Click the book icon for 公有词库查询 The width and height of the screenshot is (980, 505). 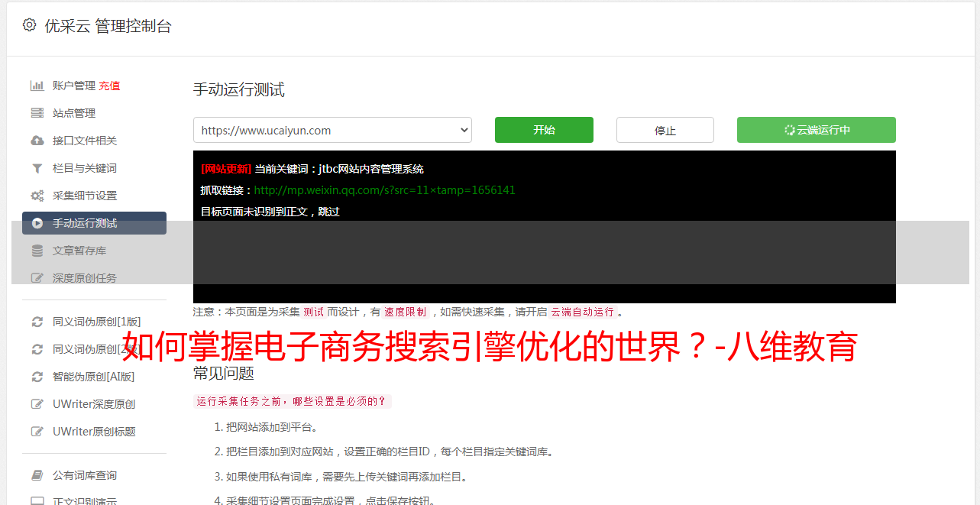click(x=37, y=475)
